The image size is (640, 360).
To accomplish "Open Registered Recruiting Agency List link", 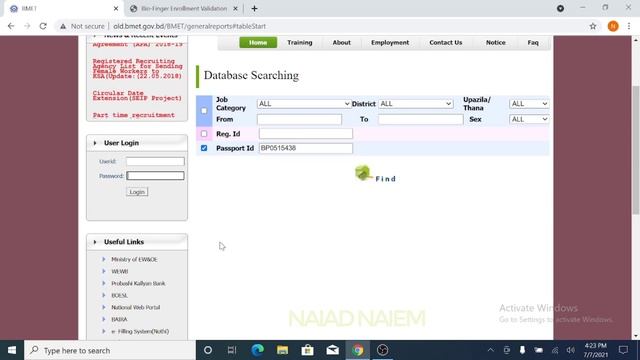I will [x=138, y=69].
